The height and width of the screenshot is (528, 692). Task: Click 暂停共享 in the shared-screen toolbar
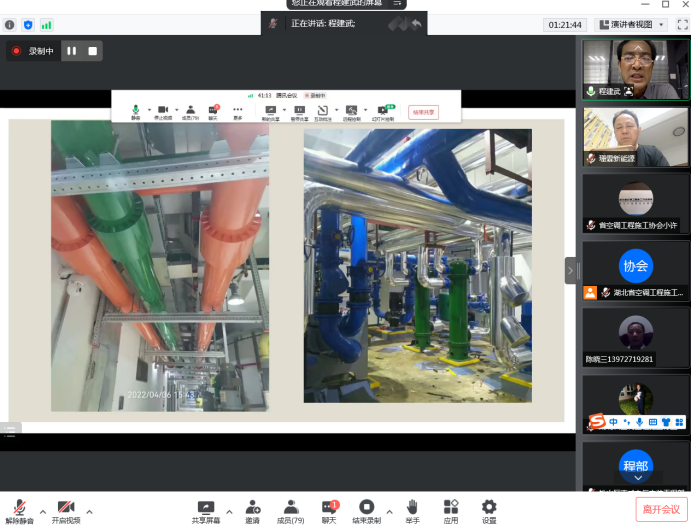pos(299,112)
